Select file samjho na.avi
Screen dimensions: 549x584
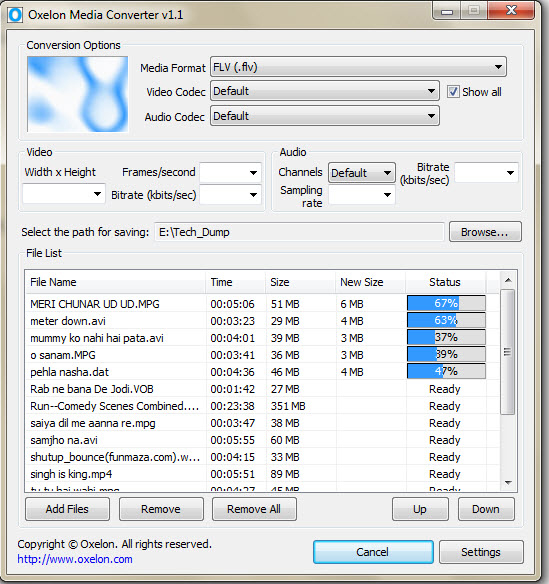pos(64,440)
